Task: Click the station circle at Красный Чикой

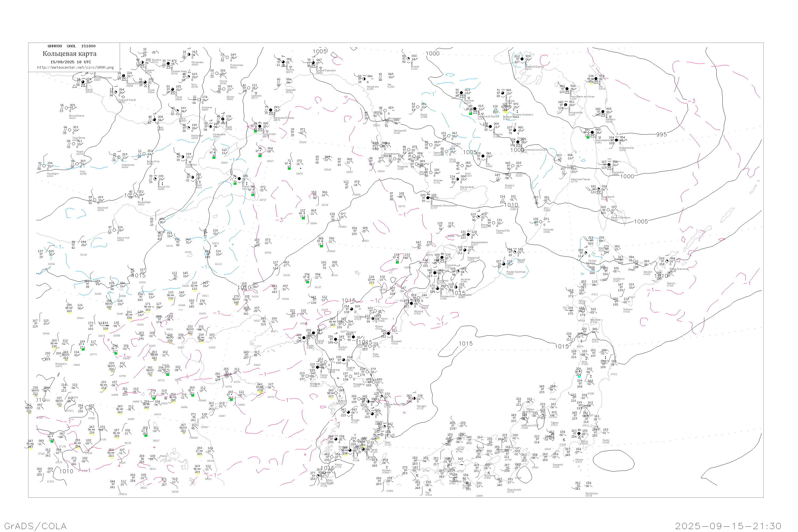Action: [116, 92]
